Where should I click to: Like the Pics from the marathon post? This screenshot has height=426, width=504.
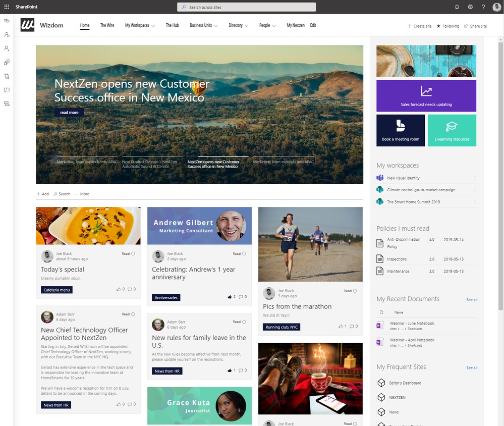click(341, 327)
